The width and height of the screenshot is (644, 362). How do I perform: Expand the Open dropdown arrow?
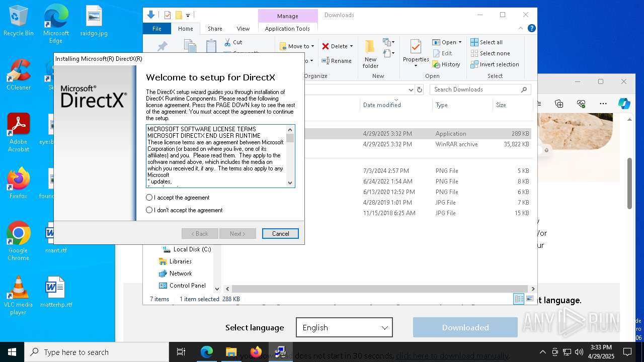point(460,42)
